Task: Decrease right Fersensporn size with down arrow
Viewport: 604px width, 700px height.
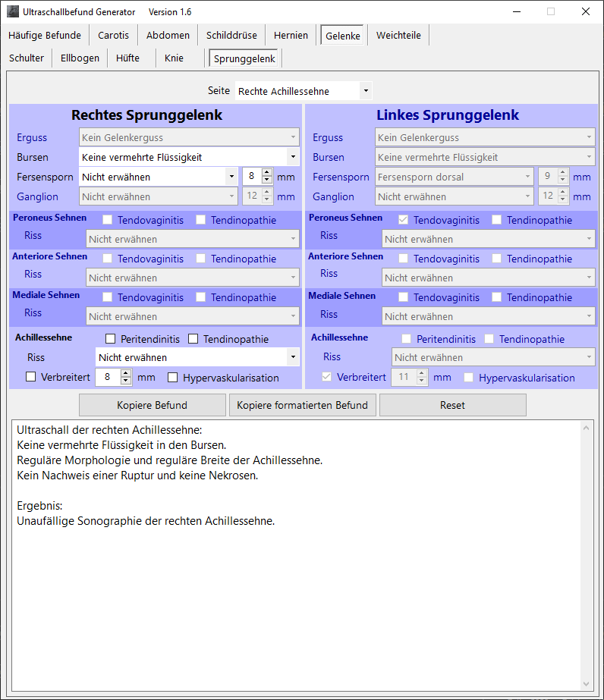Action: (267, 181)
